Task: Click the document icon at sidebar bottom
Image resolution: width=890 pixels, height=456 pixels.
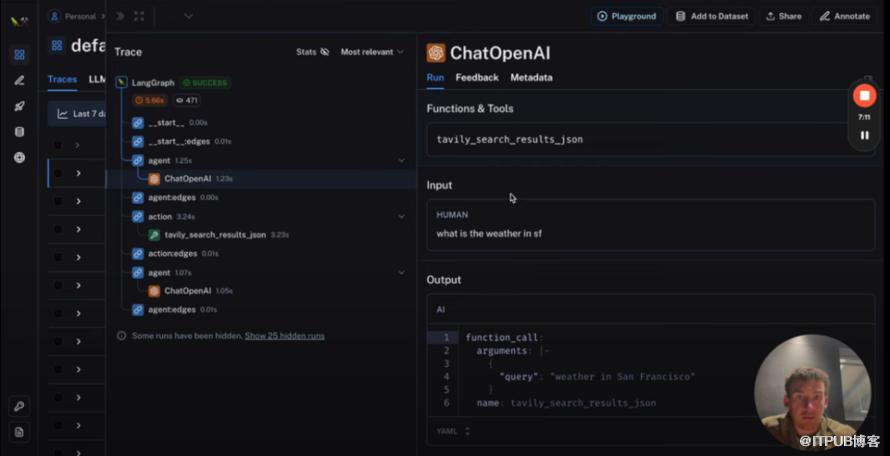Action: 19,432
